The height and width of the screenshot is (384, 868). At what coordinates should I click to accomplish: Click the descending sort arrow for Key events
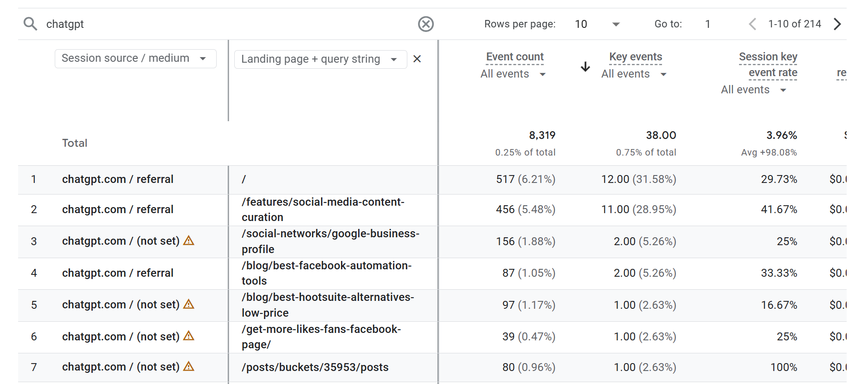585,66
